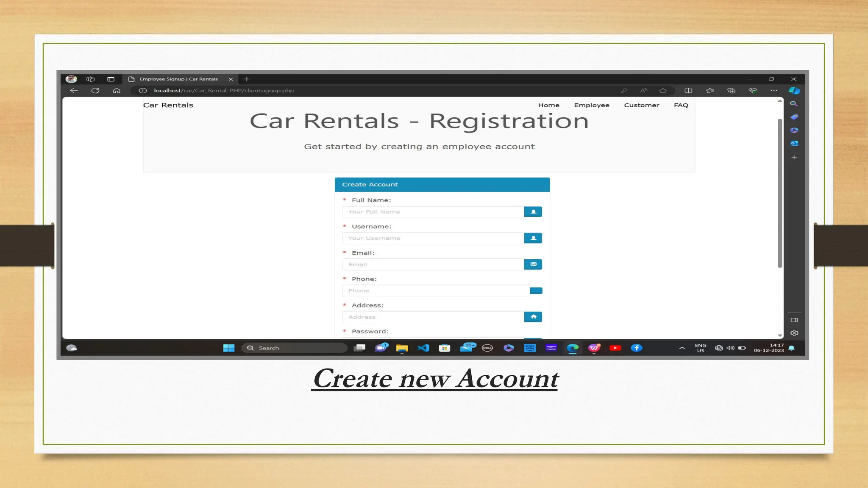The height and width of the screenshot is (488, 868).
Task: Open the Windows Start menu
Action: [229, 348]
